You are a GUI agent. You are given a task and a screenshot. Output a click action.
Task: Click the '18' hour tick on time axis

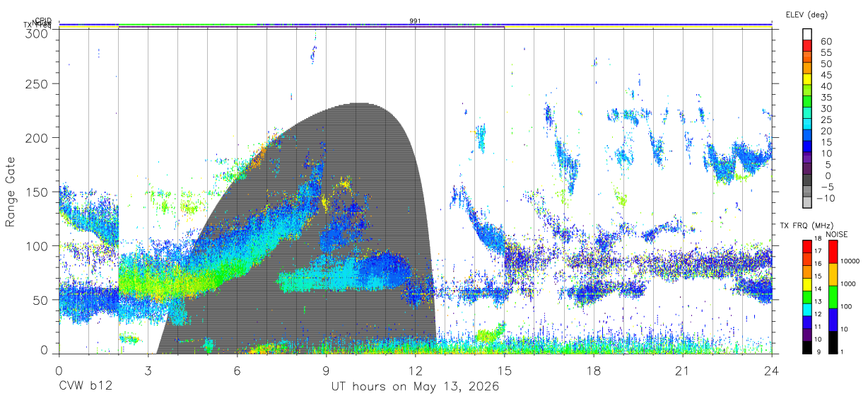594,370
